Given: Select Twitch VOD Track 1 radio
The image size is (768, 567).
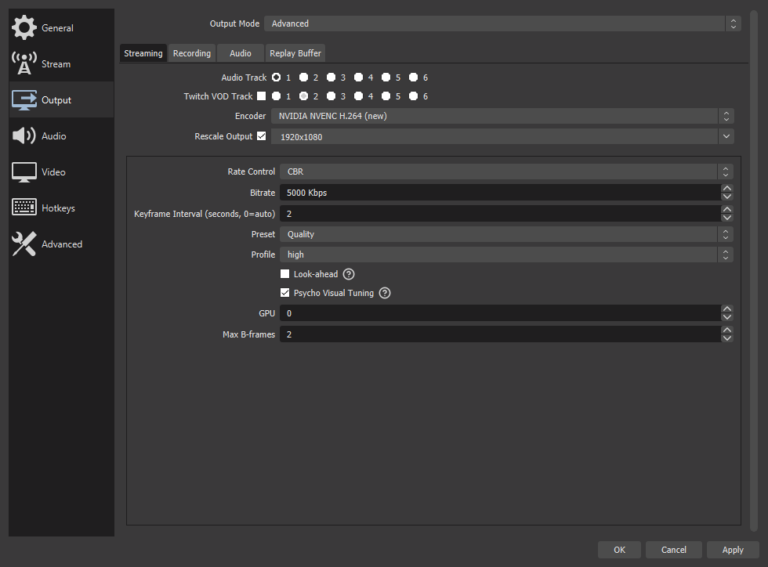Looking at the screenshot, I should [276, 96].
